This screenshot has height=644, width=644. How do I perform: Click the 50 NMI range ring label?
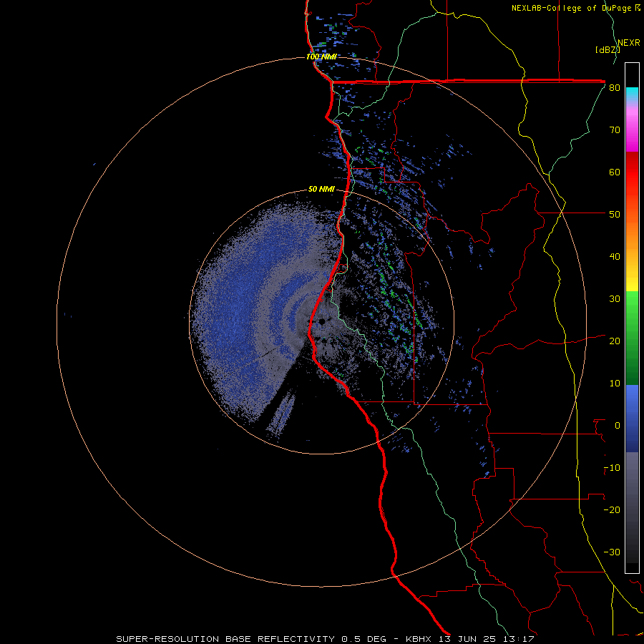tap(321, 190)
